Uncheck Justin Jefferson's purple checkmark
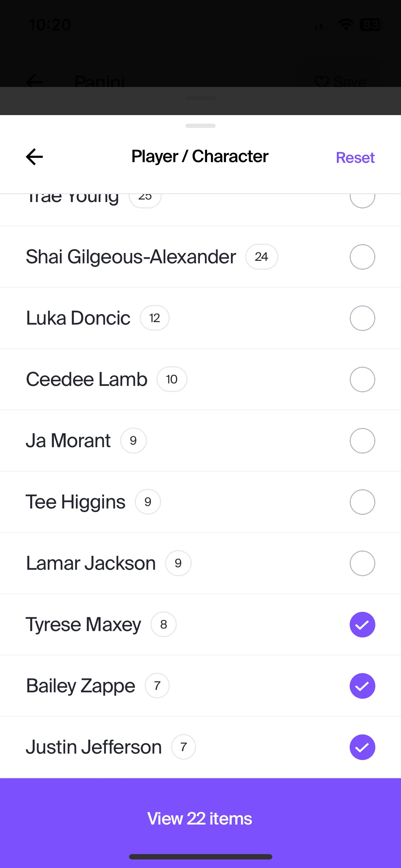This screenshot has width=401, height=868. 362,747
